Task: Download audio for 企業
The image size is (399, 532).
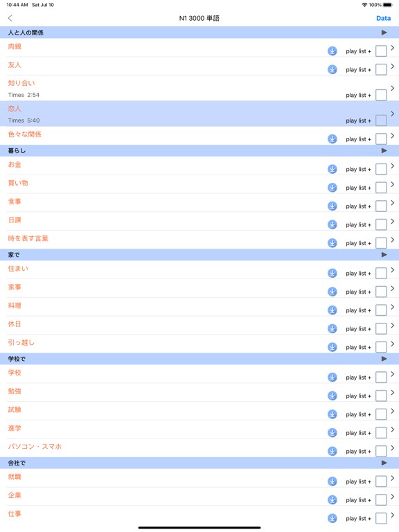Action: click(332, 500)
